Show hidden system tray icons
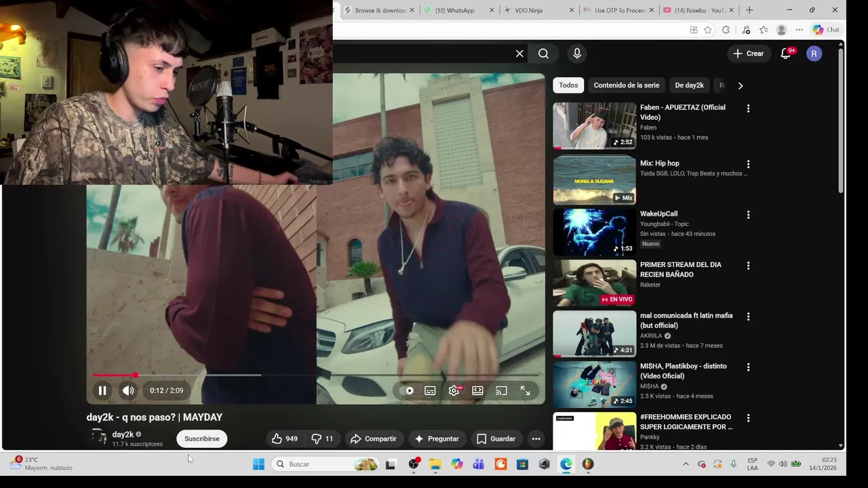The image size is (868, 488). pyautogui.click(x=686, y=464)
